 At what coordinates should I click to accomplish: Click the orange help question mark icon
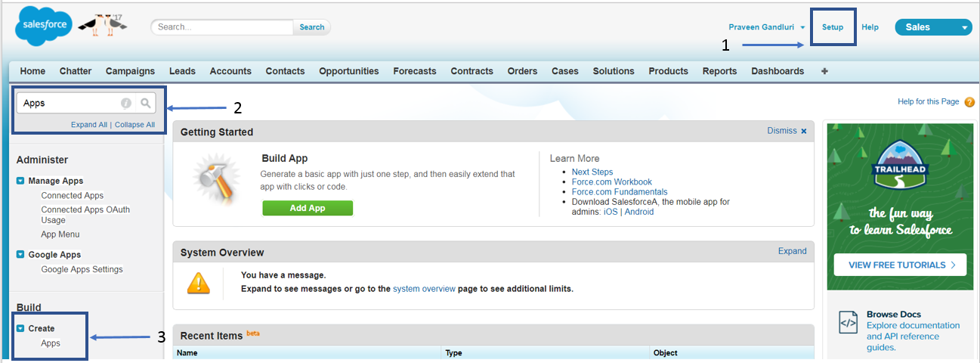point(969,102)
